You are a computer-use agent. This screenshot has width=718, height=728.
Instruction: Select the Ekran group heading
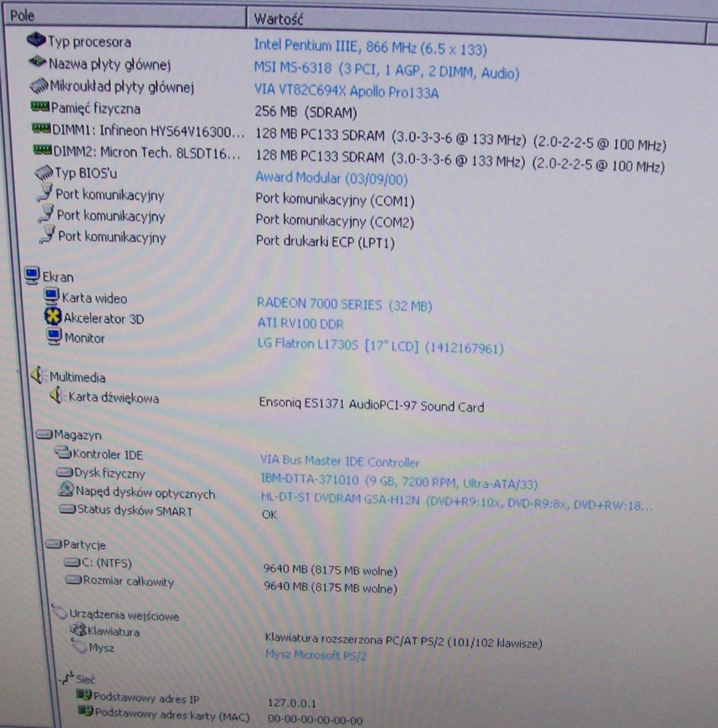[58, 277]
